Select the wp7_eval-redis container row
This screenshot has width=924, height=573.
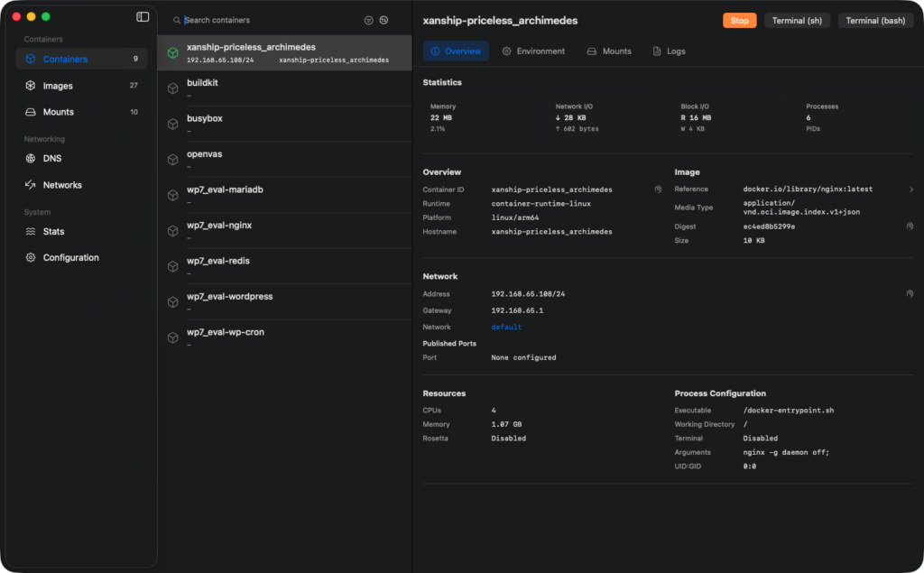[285, 266]
